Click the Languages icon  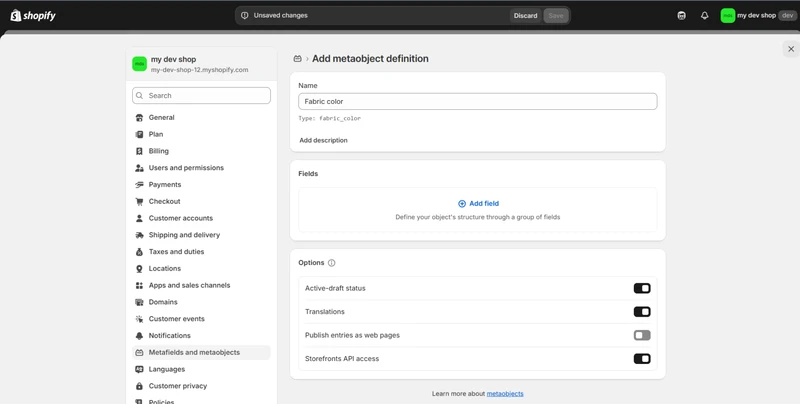139,369
